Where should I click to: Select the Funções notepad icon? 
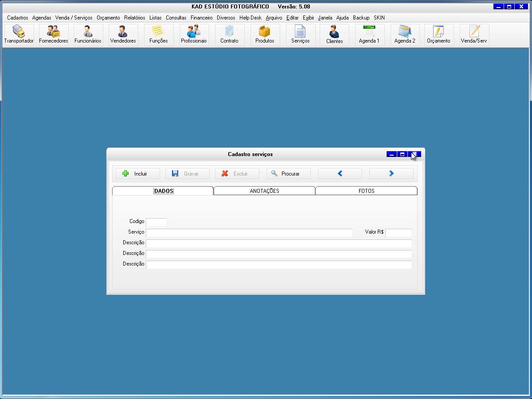tap(158, 35)
